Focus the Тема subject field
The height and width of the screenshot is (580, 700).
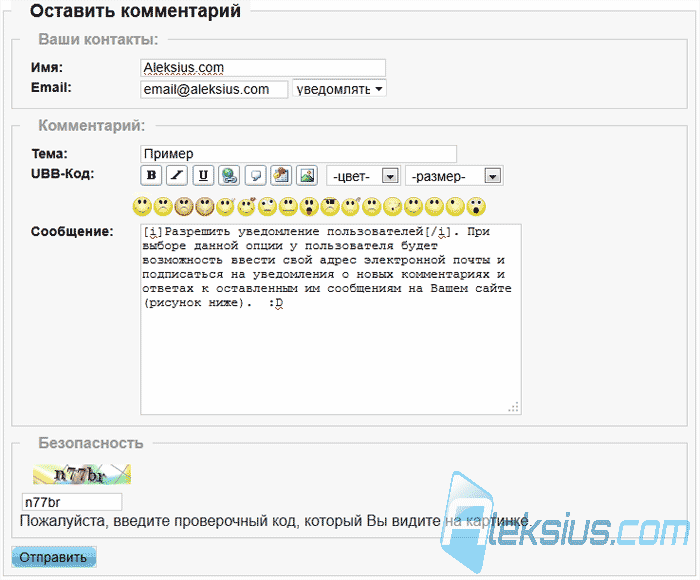298,154
